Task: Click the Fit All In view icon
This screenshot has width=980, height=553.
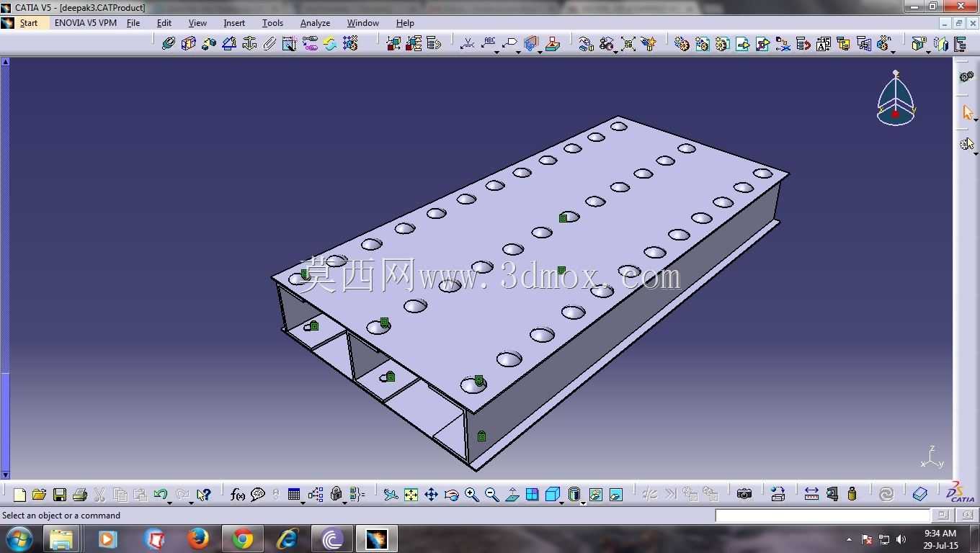Action: (x=411, y=494)
